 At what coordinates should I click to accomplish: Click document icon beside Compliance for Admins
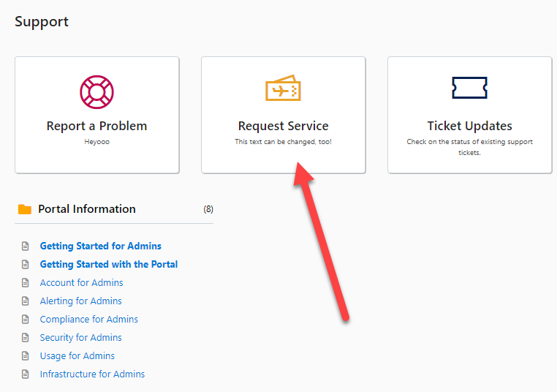point(26,319)
